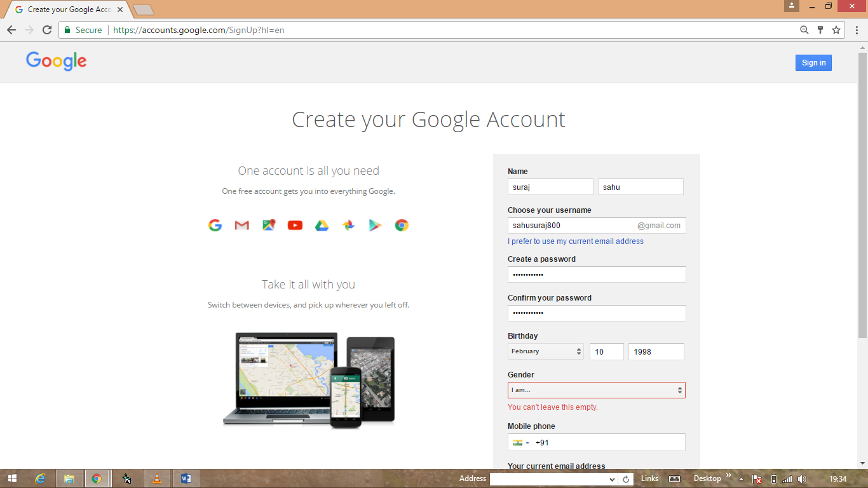Open the Gender 'I am...' dropdown
Viewport: 868px width, 488px height.
[x=597, y=390]
